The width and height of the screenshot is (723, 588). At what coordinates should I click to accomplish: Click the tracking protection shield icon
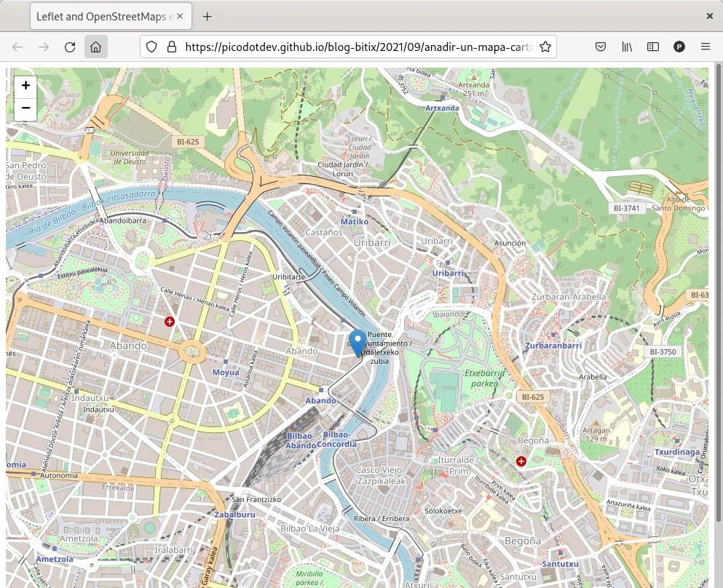(151, 47)
